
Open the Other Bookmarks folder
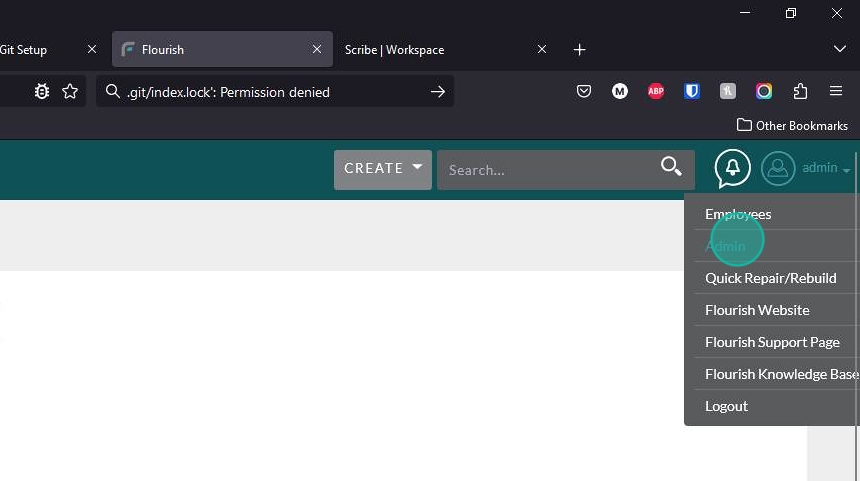[792, 125]
